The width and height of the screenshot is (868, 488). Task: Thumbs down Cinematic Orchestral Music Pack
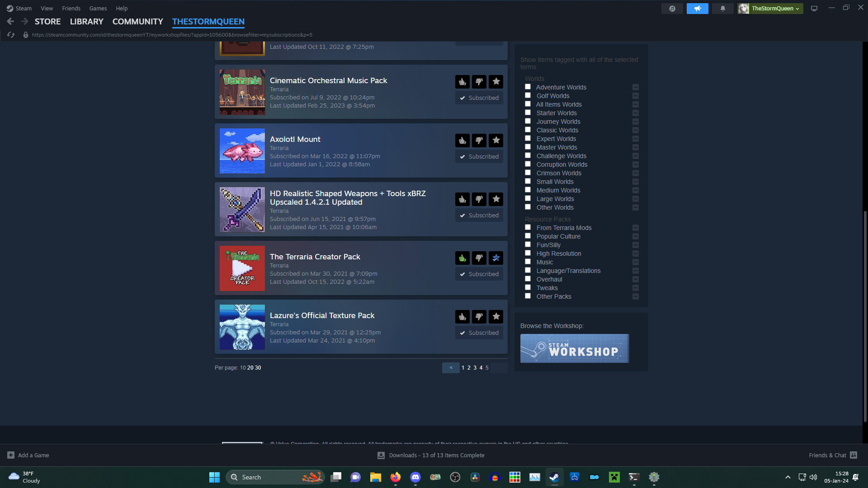click(x=479, y=82)
